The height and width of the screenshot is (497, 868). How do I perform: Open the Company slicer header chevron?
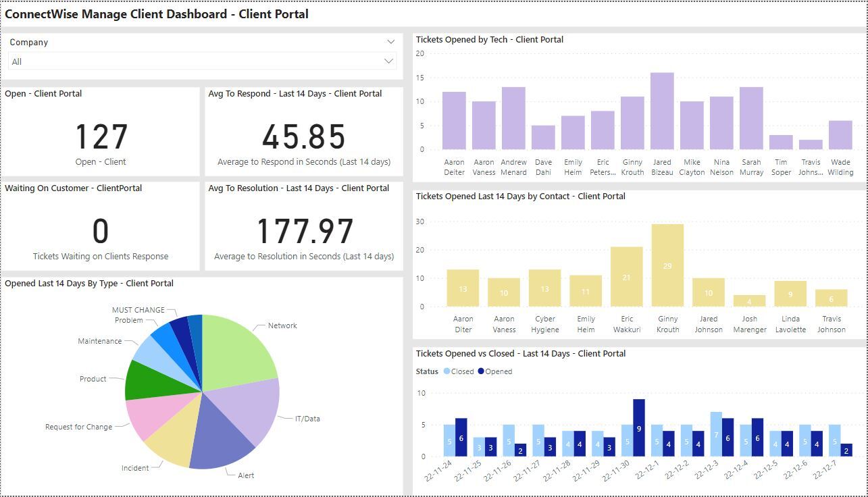click(390, 42)
